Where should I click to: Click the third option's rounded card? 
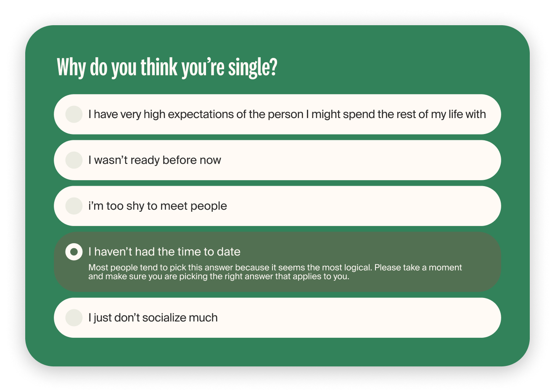277,206
